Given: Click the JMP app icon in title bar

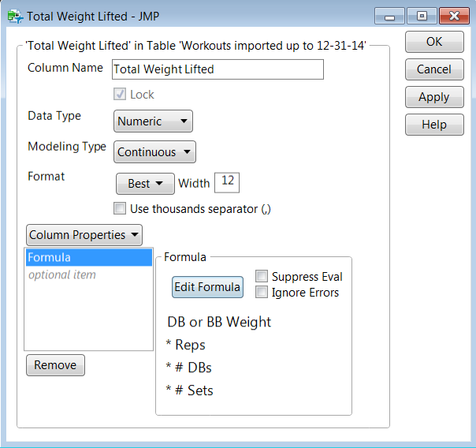Looking at the screenshot, I should (x=15, y=15).
